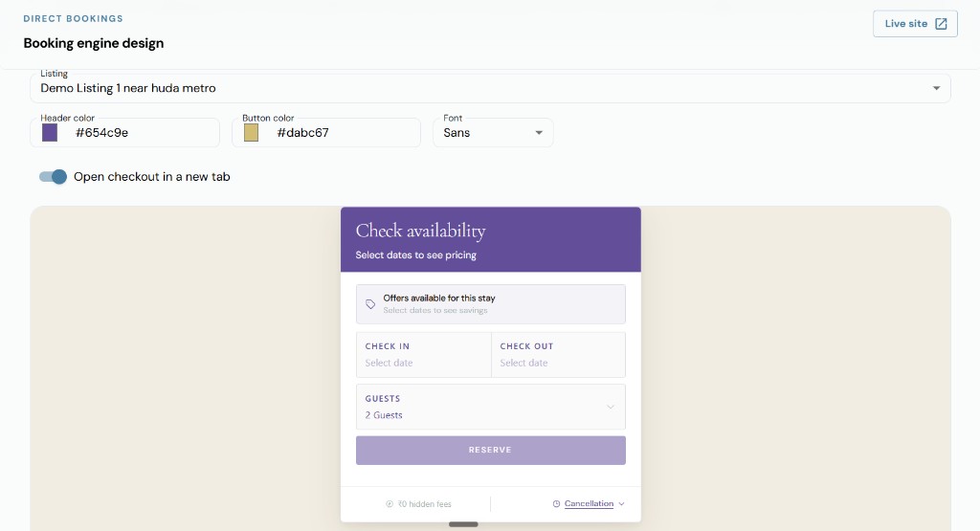The width and height of the screenshot is (980, 531).
Task: Click the ₹0 hidden fees text
Action: (424, 503)
